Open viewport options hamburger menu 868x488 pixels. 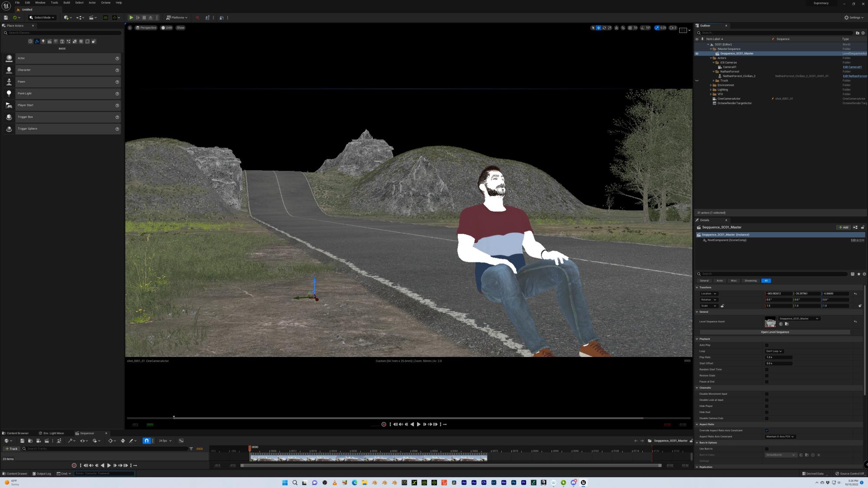click(x=129, y=28)
